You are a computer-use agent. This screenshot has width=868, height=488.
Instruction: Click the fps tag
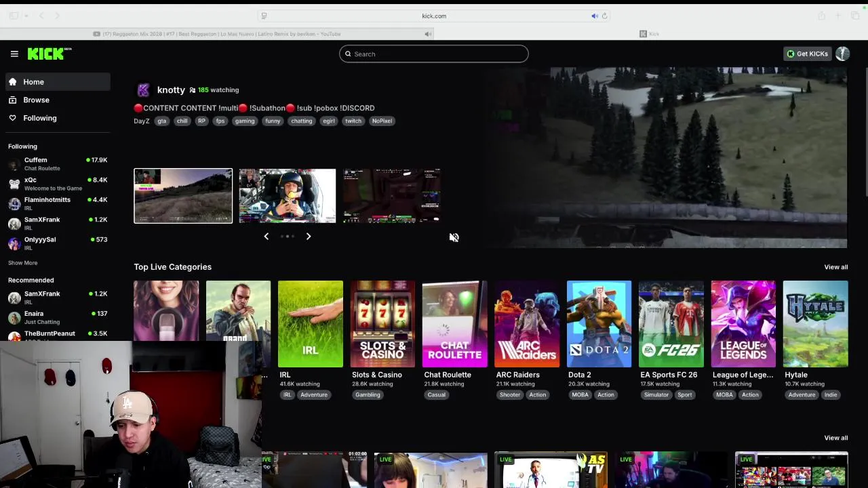(220, 121)
